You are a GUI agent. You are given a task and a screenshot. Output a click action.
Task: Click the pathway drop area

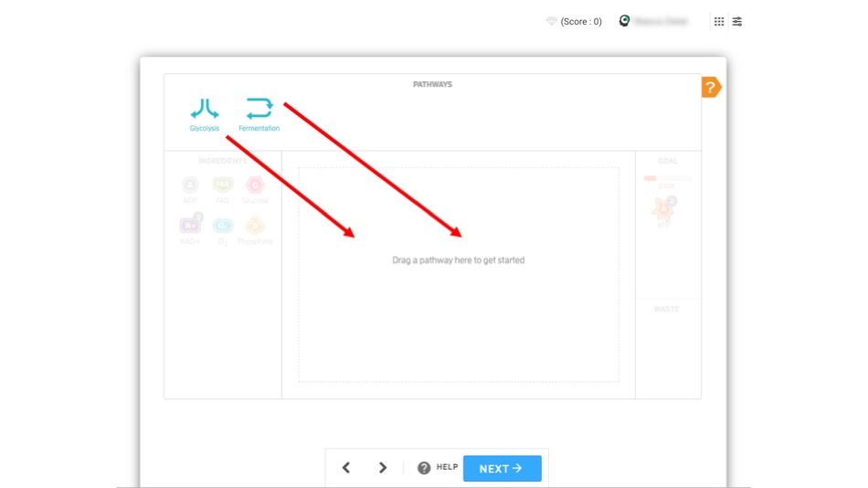[x=459, y=274]
